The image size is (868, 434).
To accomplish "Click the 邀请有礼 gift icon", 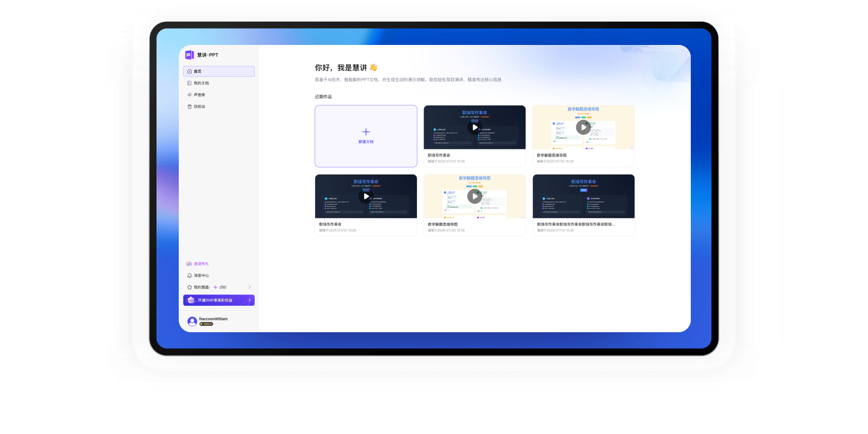I will tap(190, 264).
